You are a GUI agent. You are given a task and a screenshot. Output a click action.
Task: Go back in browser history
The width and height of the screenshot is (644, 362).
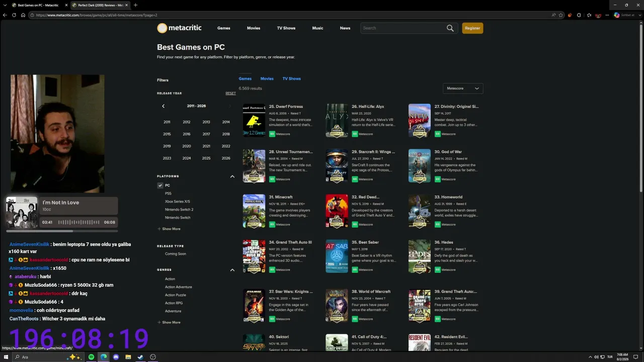pyautogui.click(x=5, y=15)
